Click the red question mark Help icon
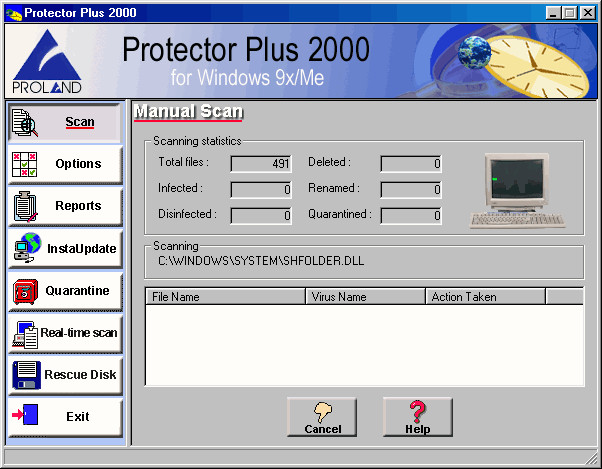 point(418,411)
